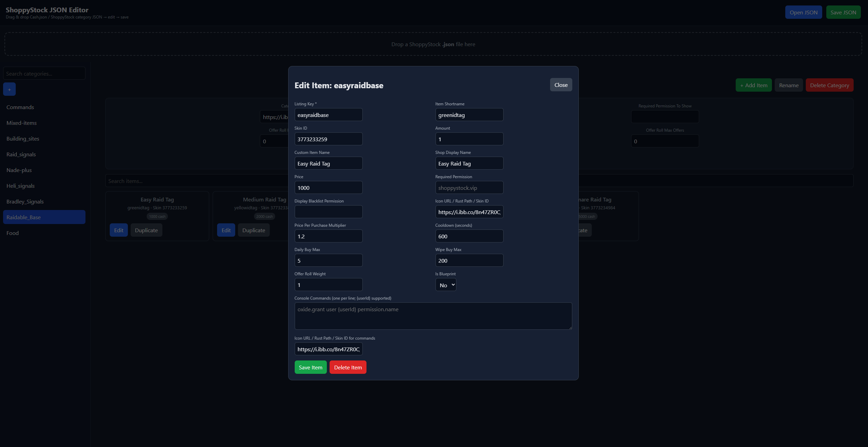Select the Food category

click(44, 233)
